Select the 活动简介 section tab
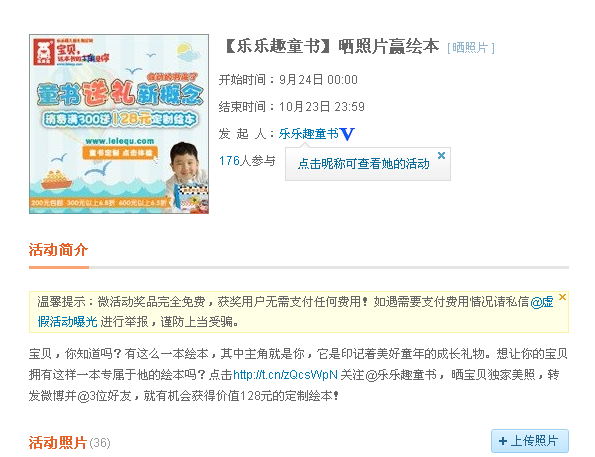Viewport: 595px width, 457px height. click(x=58, y=250)
